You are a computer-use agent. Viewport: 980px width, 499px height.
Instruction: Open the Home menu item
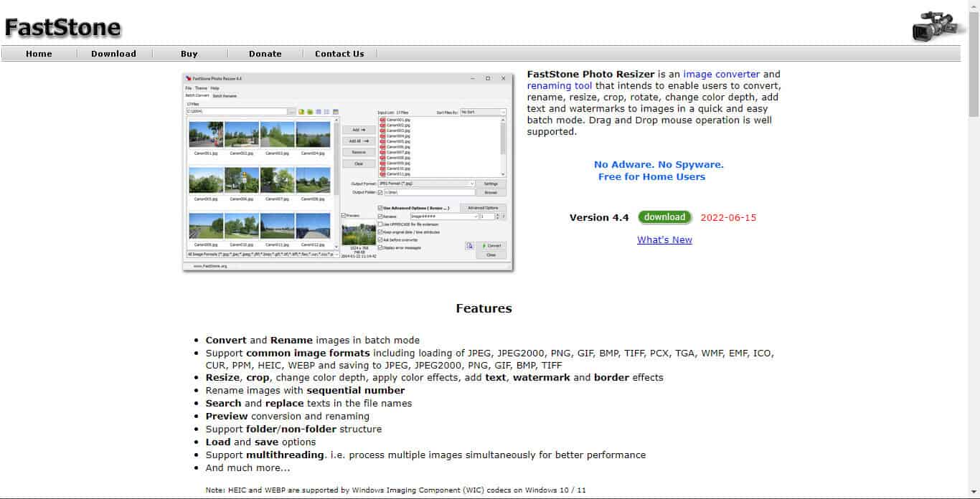click(39, 54)
